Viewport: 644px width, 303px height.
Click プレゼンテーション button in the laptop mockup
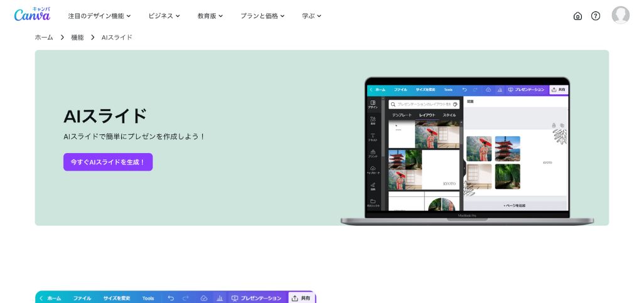click(x=526, y=90)
